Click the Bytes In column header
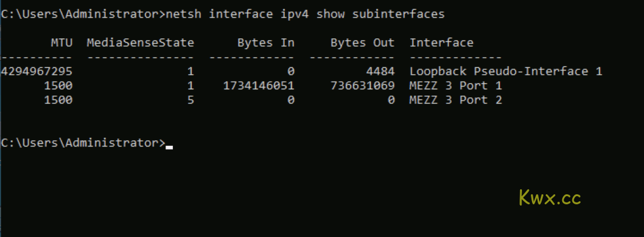644x237 pixels. click(266, 43)
